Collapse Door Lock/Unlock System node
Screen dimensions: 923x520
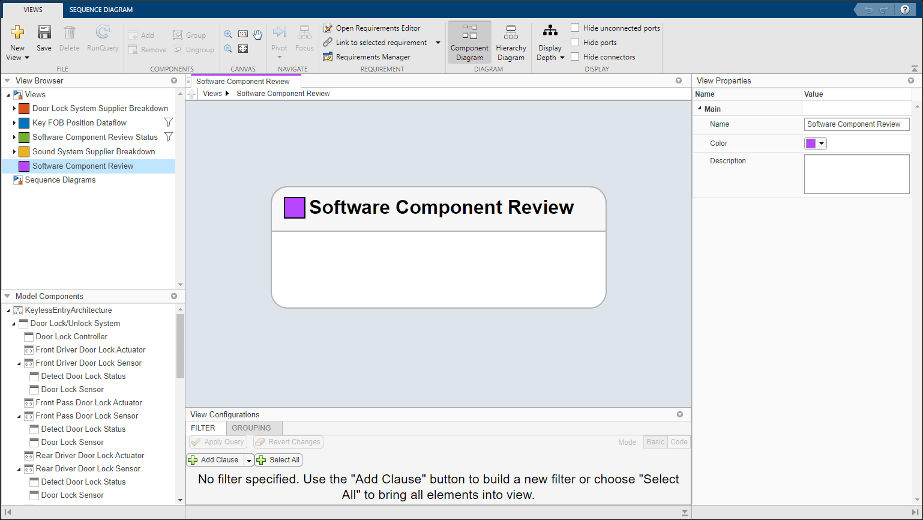pyautogui.click(x=14, y=323)
